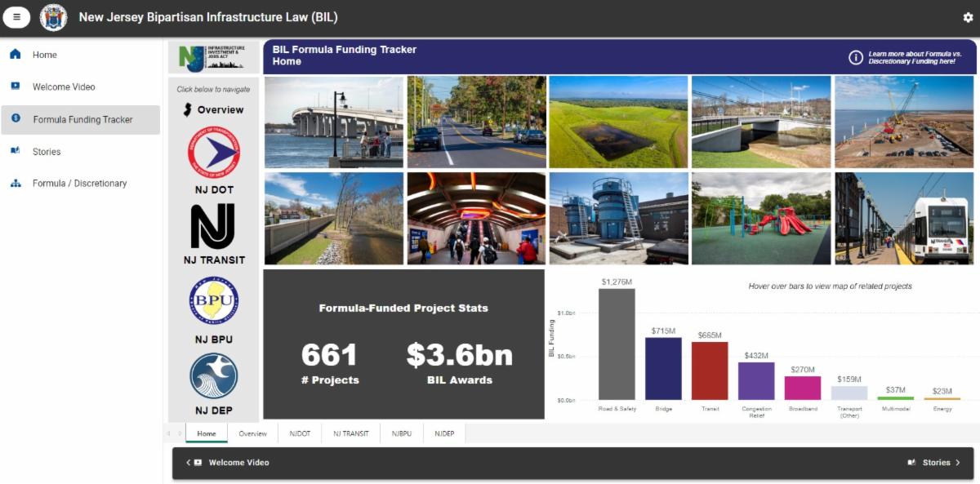This screenshot has height=484, width=980.
Task: Click the dollar icon beside Formula Funding Tracker
Action: [x=16, y=119]
